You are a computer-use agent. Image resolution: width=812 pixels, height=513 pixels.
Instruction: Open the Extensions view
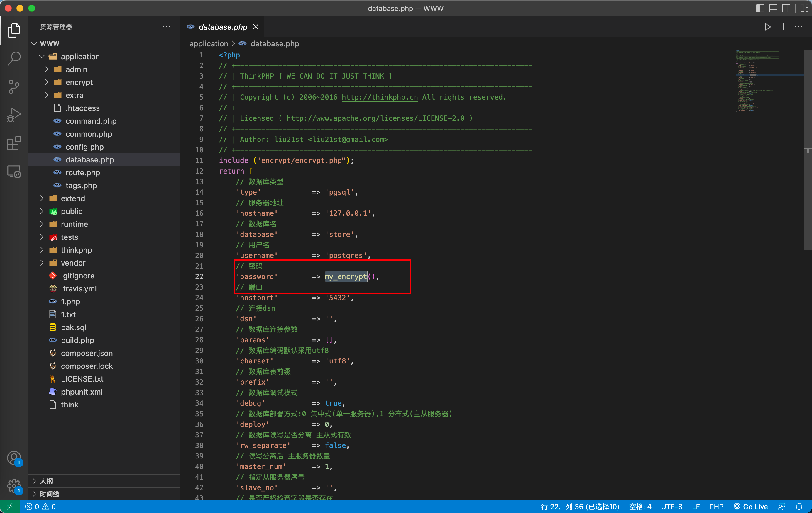click(14, 143)
